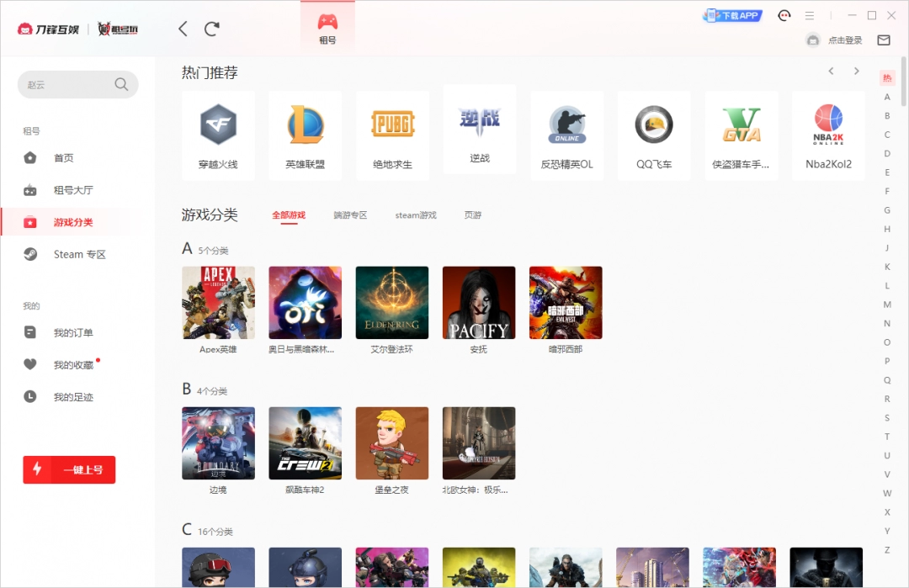Select the 穿越火线 game icon
This screenshot has height=588, width=909.
tap(218, 126)
